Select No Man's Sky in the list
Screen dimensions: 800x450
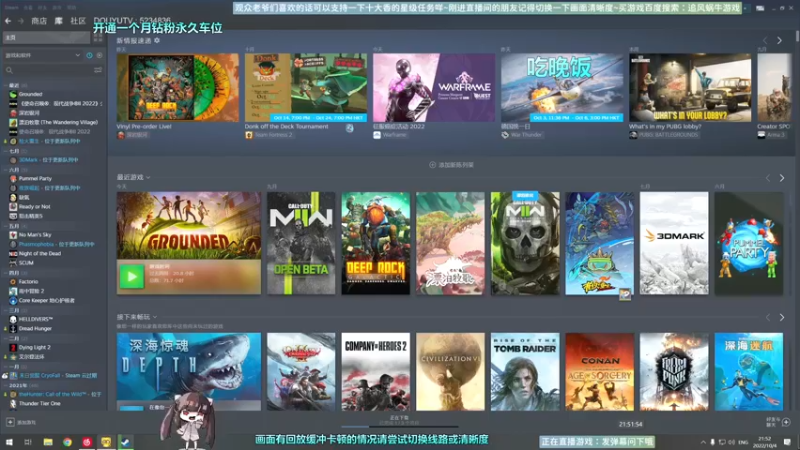coord(35,235)
